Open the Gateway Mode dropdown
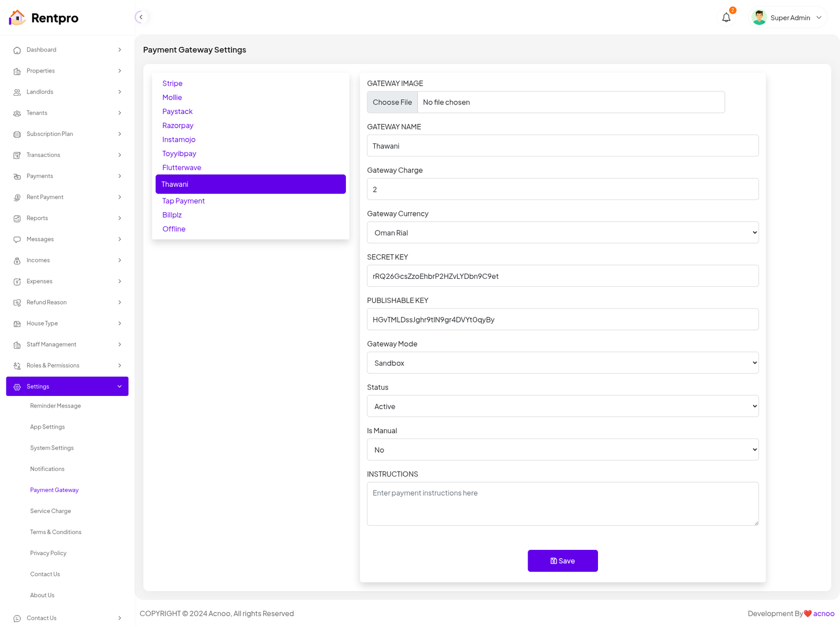Screen dimensions: 840x627 (x=562, y=363)
